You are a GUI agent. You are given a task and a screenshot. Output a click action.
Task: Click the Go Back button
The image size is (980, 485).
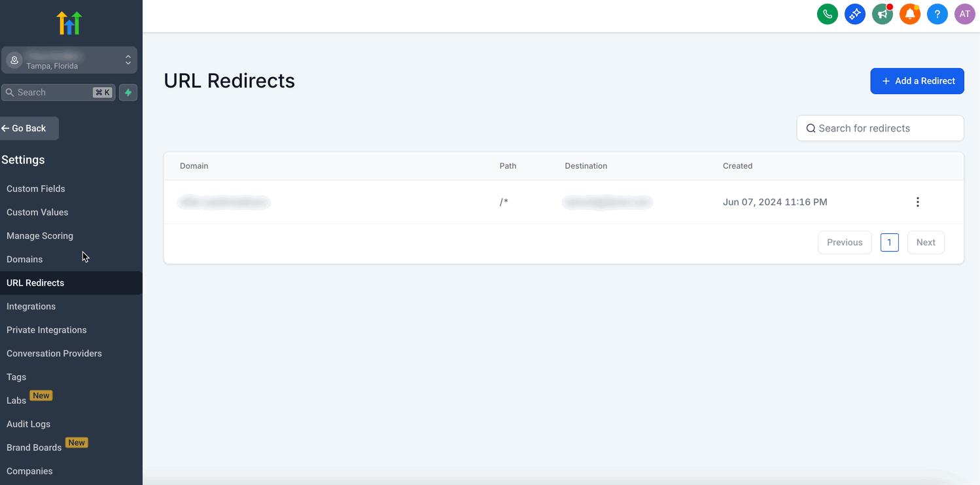tap(29, 128)
